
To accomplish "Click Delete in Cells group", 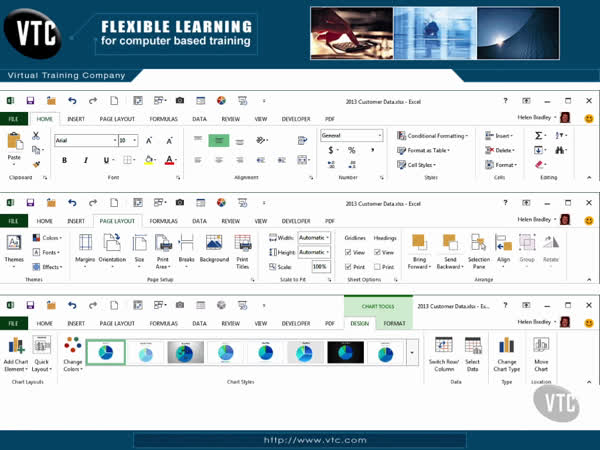I will pyautogui.click(x=500, y=150).
